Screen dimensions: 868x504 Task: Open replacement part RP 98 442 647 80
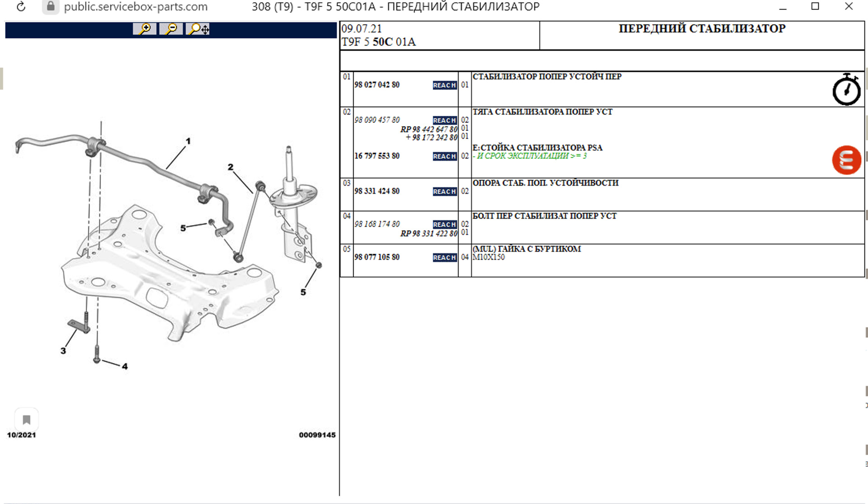[429, 129]
